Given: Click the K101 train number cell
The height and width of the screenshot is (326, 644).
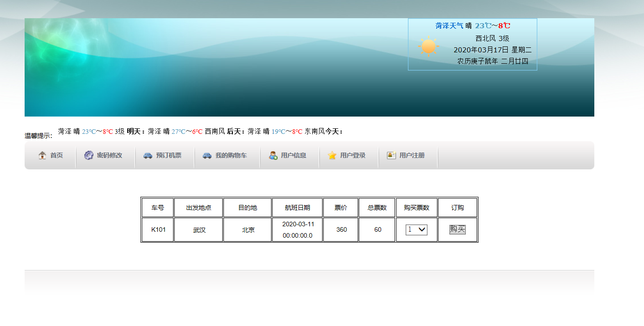Looking at the screenshot, I should [158, 230].
